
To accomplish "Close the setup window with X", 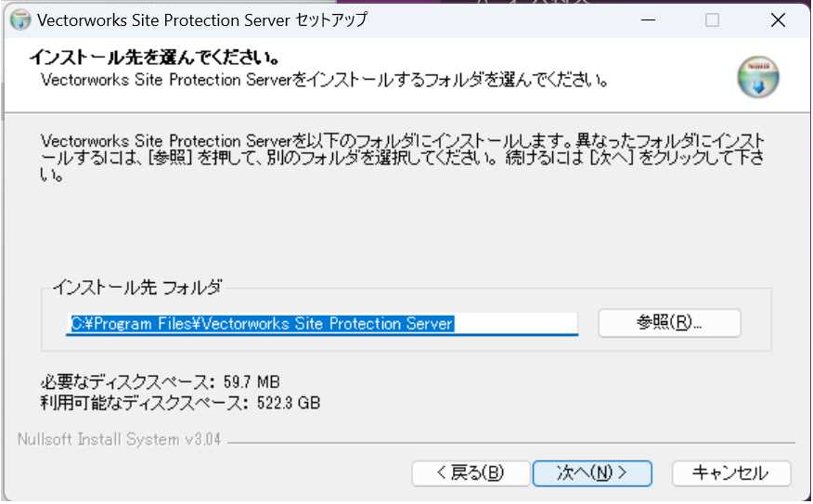I will point(778,20).
